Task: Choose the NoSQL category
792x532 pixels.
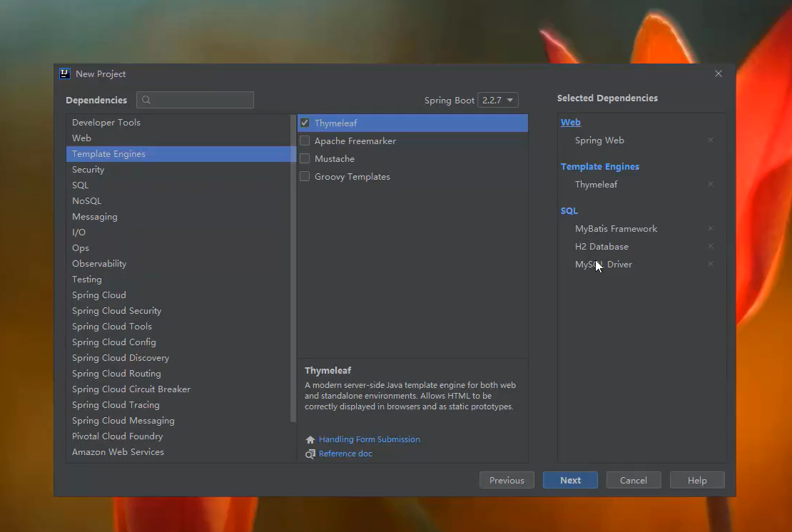Action: pos(179,201)
